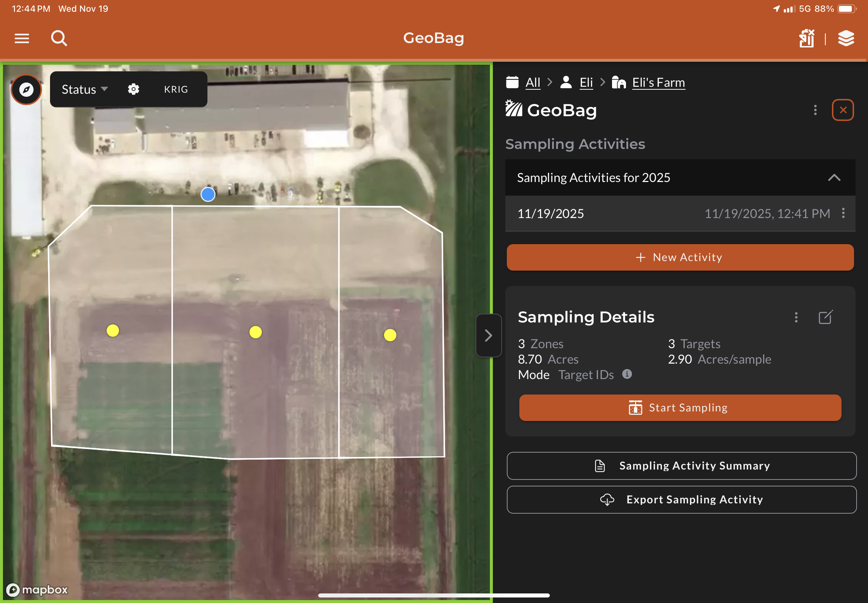Tap the 2.90 Acres/sample value
868x603 pixels.
[719, 359]
